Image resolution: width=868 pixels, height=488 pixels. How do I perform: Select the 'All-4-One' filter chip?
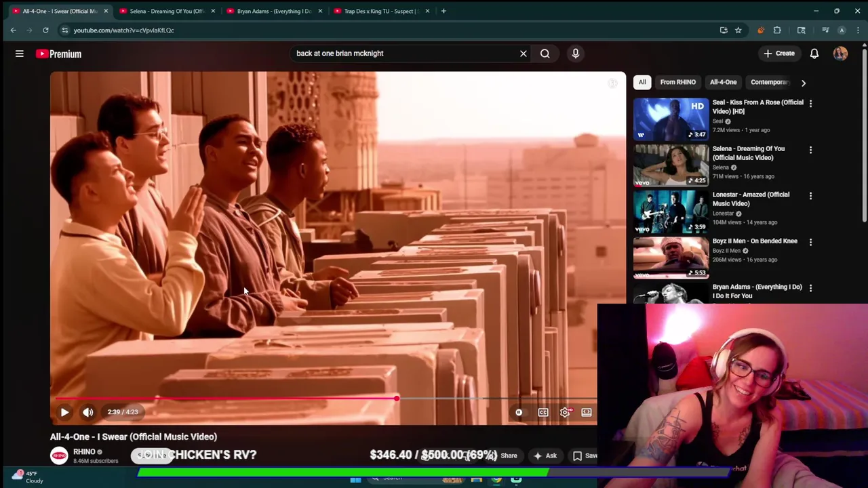click(x=723, y=82)
